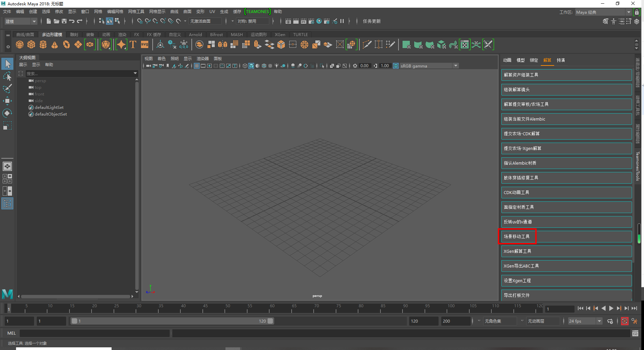Switch to the Arnold shelf tab
The width and height of the screenshot is (644, 350).
coord(195,35)
